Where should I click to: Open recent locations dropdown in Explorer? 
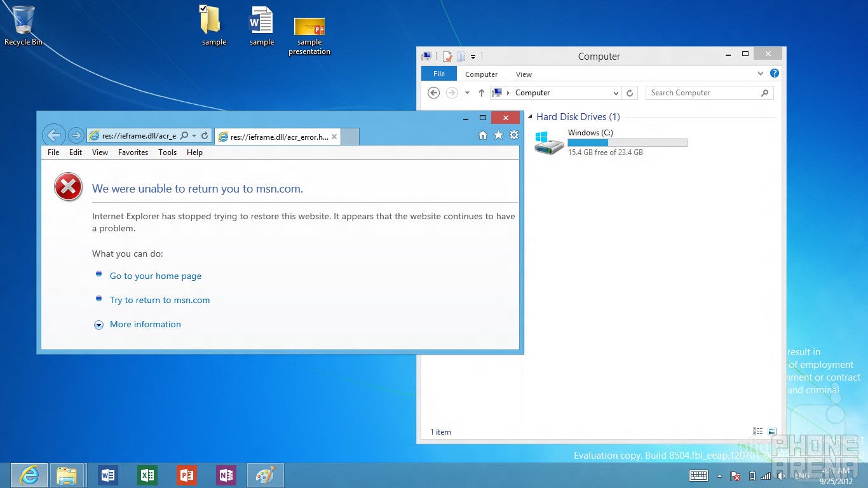(467, 93)
